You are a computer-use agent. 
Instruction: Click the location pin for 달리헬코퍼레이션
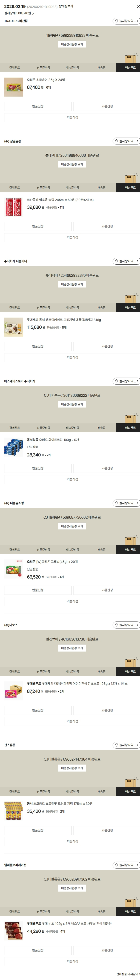[x=116, y=865]
